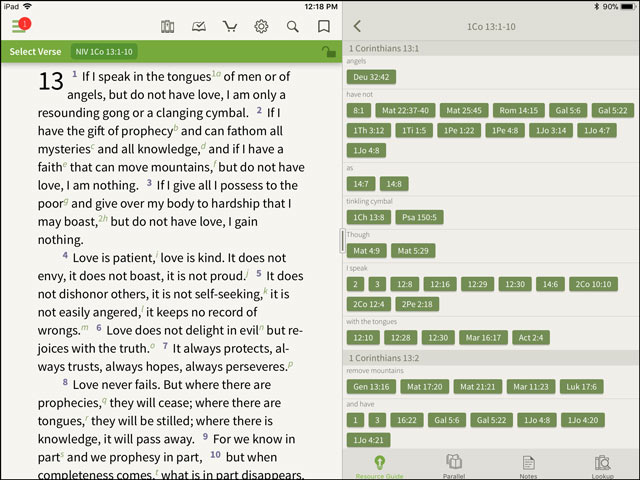
Task: Open cross-reference Psa 150:5
Action: pyautogui.click(x=419, y=217)
